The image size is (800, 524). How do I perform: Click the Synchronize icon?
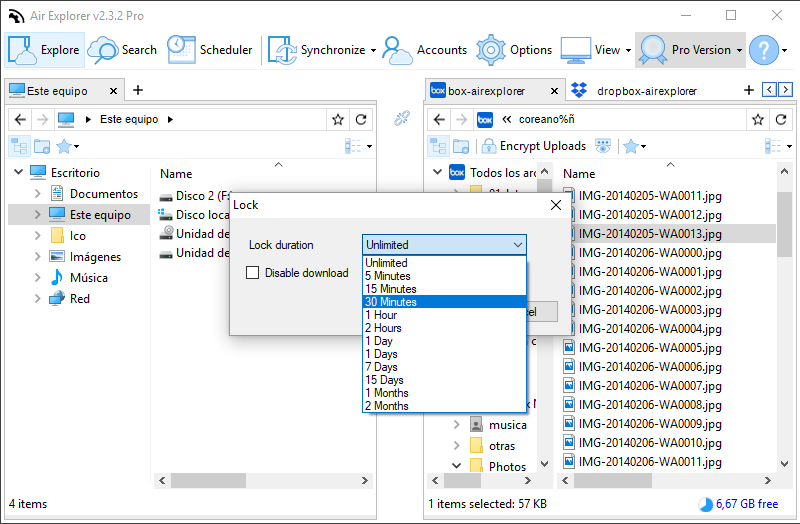[x=282, y=50]
